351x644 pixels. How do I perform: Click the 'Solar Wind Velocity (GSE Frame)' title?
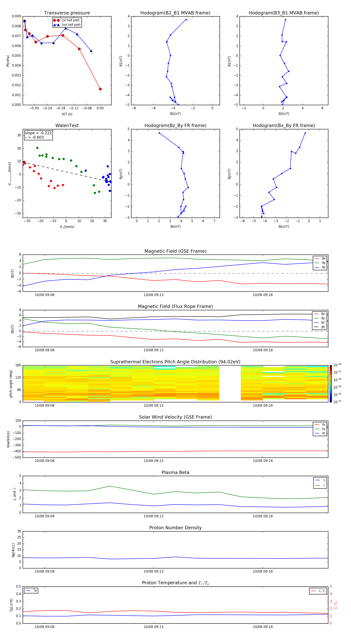point(175,417)
